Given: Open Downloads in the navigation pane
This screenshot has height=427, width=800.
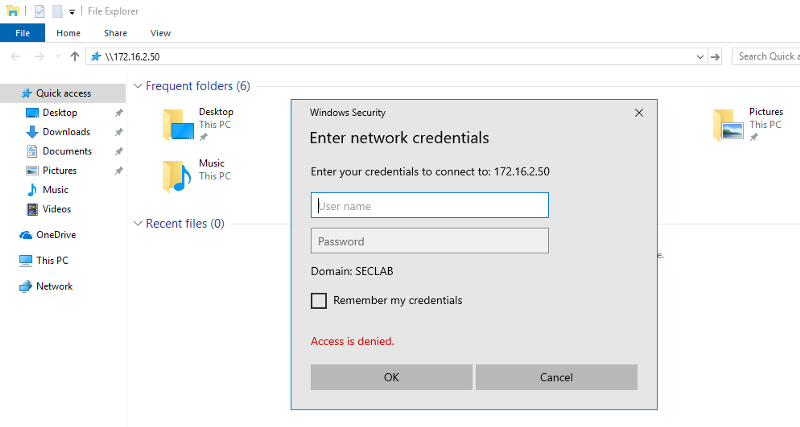Looking at the screenshot, I should click(x=66, y=132).
